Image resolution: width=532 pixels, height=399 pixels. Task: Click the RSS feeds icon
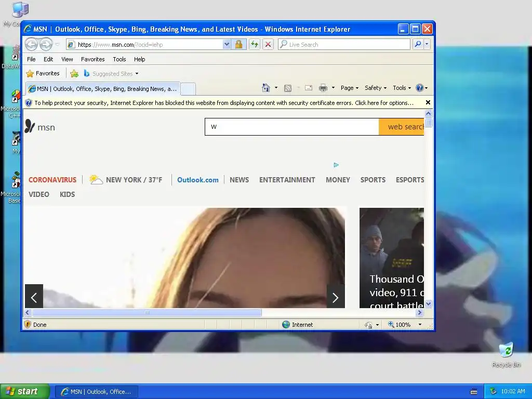[x=288, y=88]
